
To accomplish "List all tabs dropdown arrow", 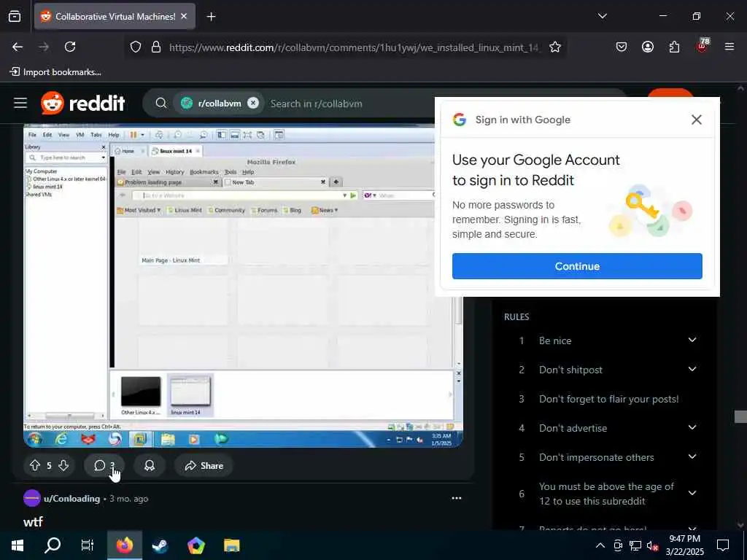I will click(602, 16).
